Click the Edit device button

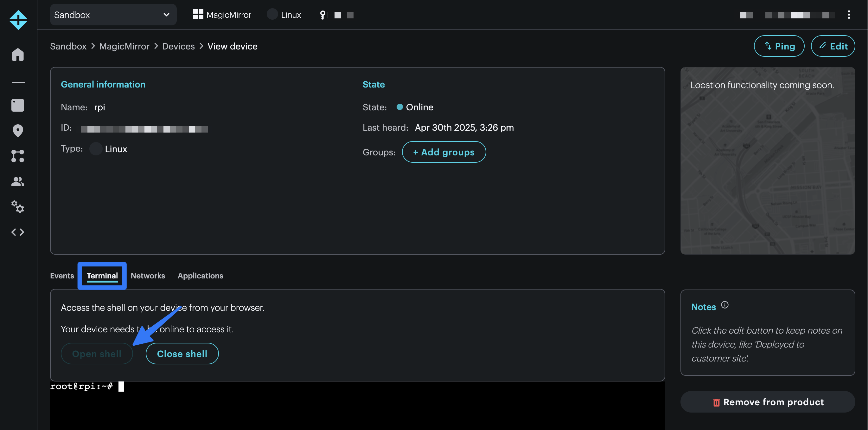pos(833,46)
